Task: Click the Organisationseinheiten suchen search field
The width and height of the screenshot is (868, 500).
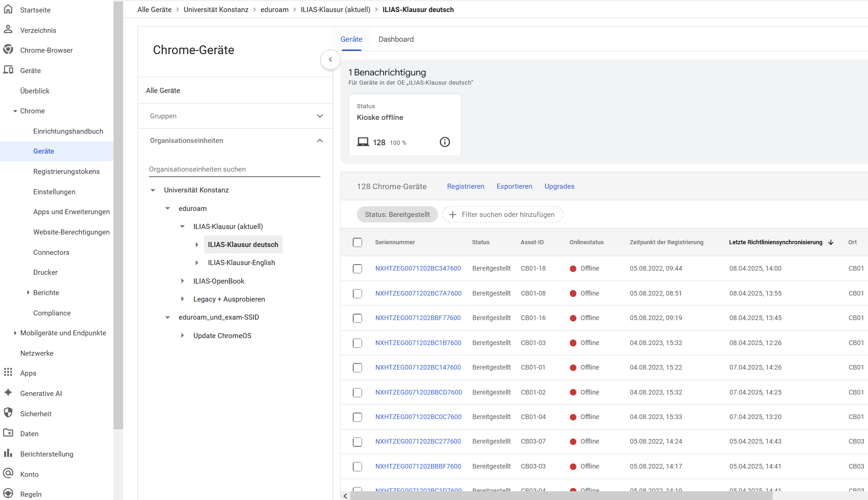Action: coord(234,169)
